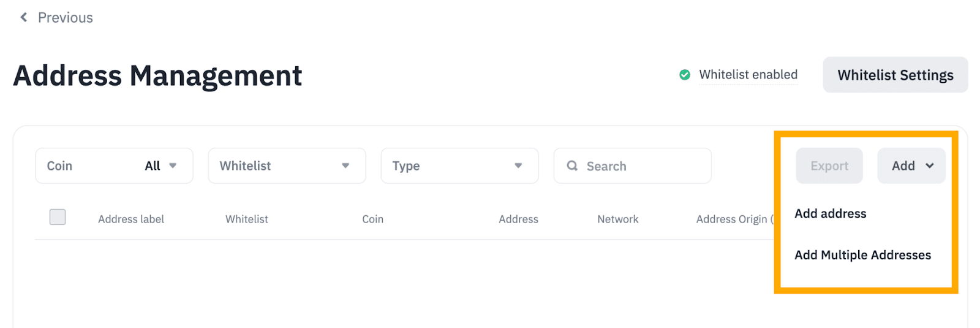Click the Address label column header

(131, 219)
